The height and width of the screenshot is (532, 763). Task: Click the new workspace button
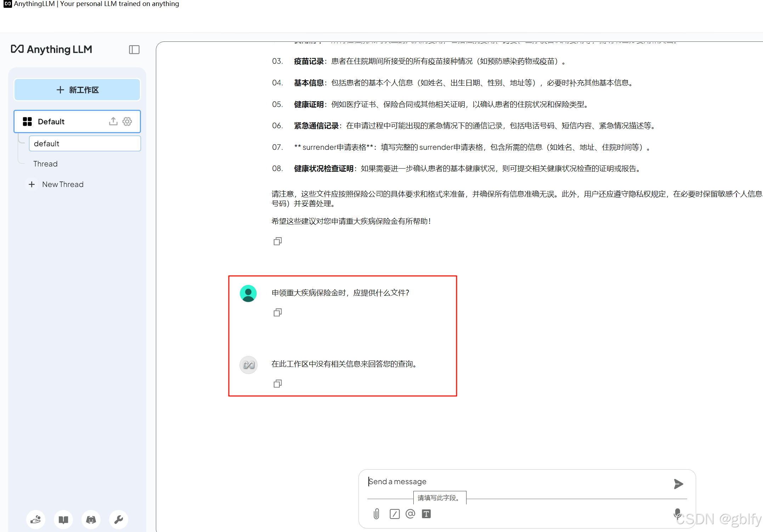click(77, 90)
